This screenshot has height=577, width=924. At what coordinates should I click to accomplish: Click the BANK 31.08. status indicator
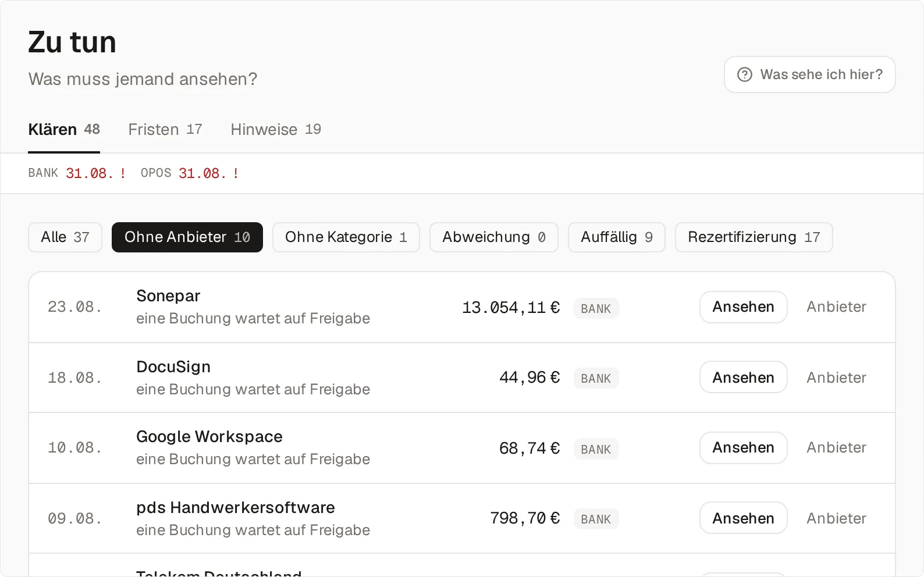point(77,173)
